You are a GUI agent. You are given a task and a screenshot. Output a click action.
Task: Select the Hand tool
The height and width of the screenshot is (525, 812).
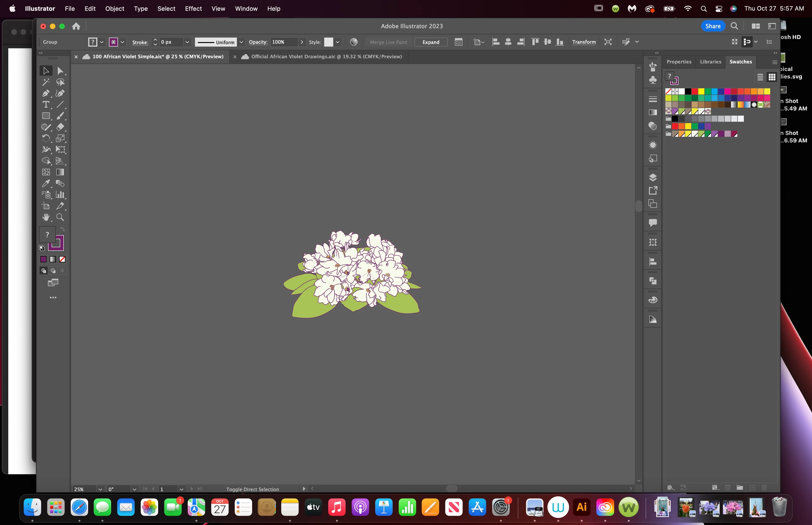(x=46, y=217)
